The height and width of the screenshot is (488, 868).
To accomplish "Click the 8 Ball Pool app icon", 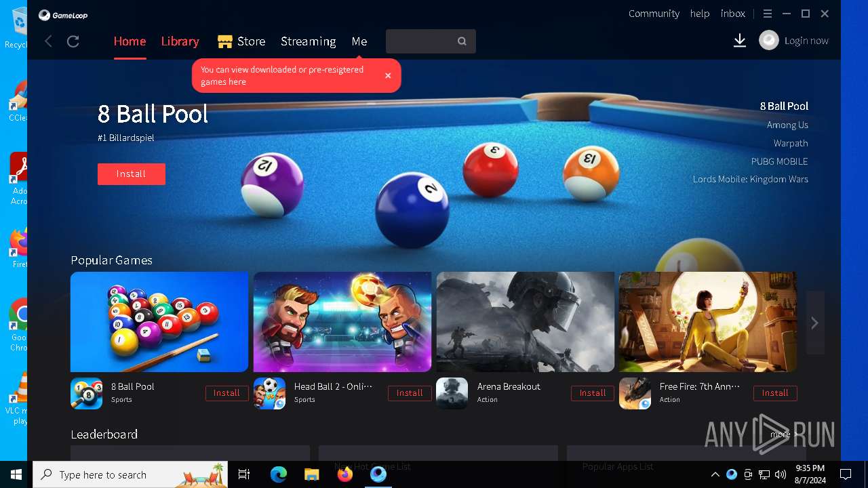I will (x=87, y=393).
